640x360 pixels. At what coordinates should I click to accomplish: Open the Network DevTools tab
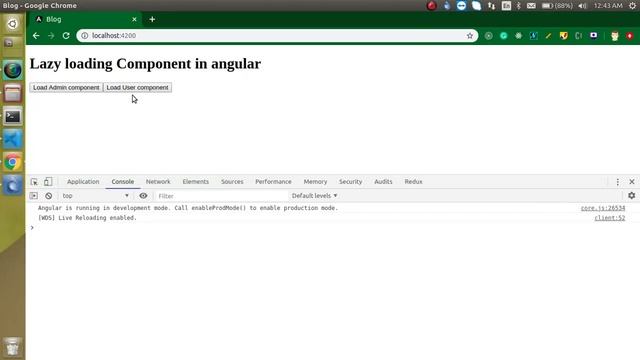158,182
